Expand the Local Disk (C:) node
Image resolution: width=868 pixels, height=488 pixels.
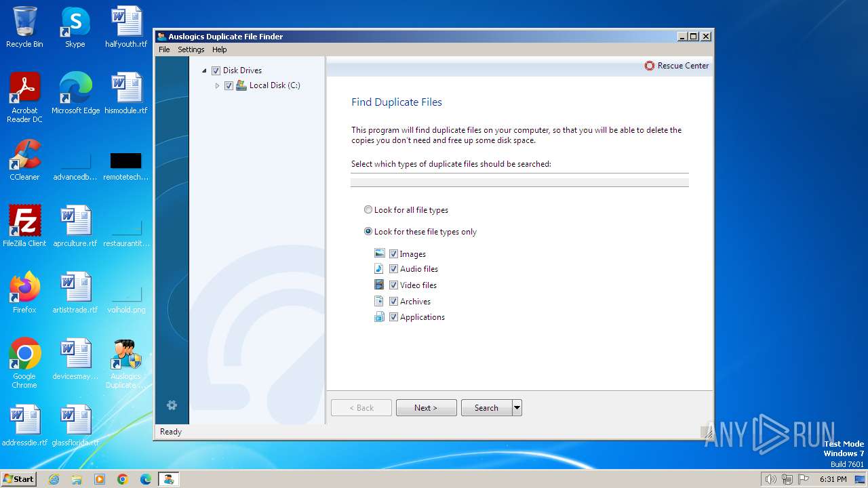pyautogui.click(x=217, y=85)
